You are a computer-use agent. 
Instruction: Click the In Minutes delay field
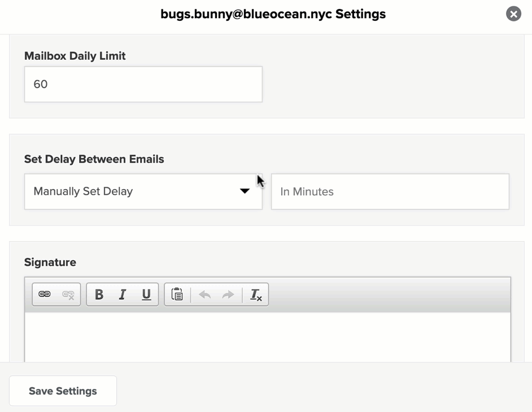click(390, 191)
